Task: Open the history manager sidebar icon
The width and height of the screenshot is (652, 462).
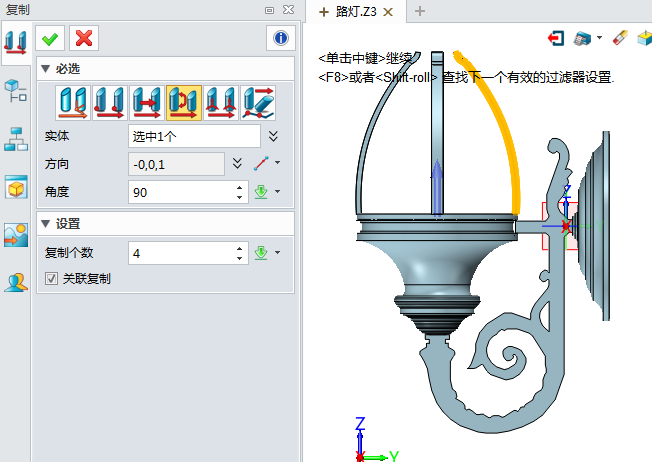Action: click(16, 91)
